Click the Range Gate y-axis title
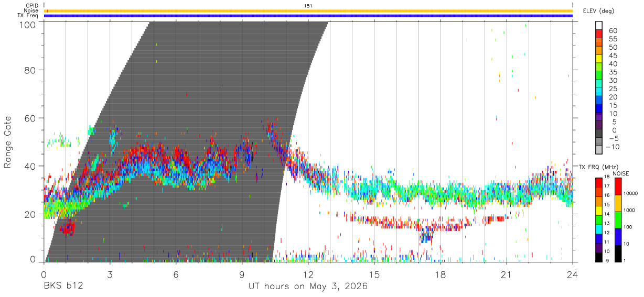 (x=8, y=142)
